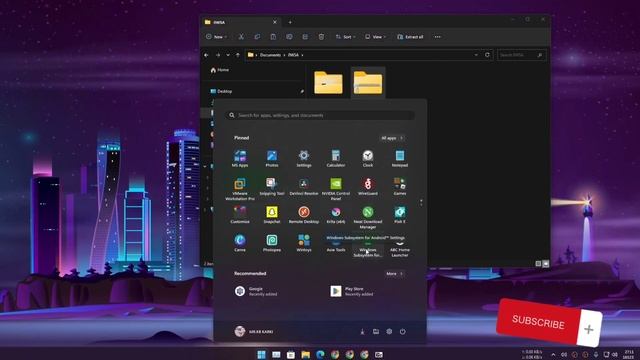The width and height of the screenshot is (640, 360).
Task: Select Documents in the address breadcrumb
Action: pos(270,55)
